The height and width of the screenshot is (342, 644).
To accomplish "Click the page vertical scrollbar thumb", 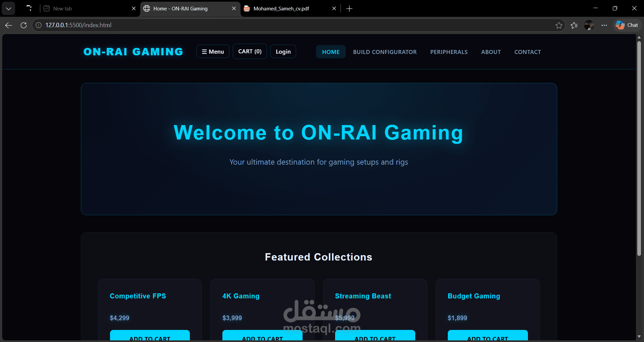I will 639,148.
